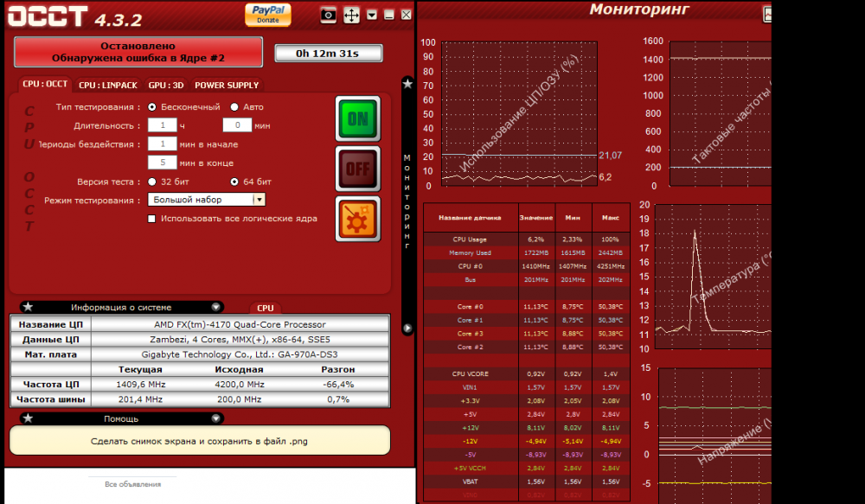Click CPU VCORE sensor row
The height and width of the screenshot is (504, 865).
tap(526, 373)
